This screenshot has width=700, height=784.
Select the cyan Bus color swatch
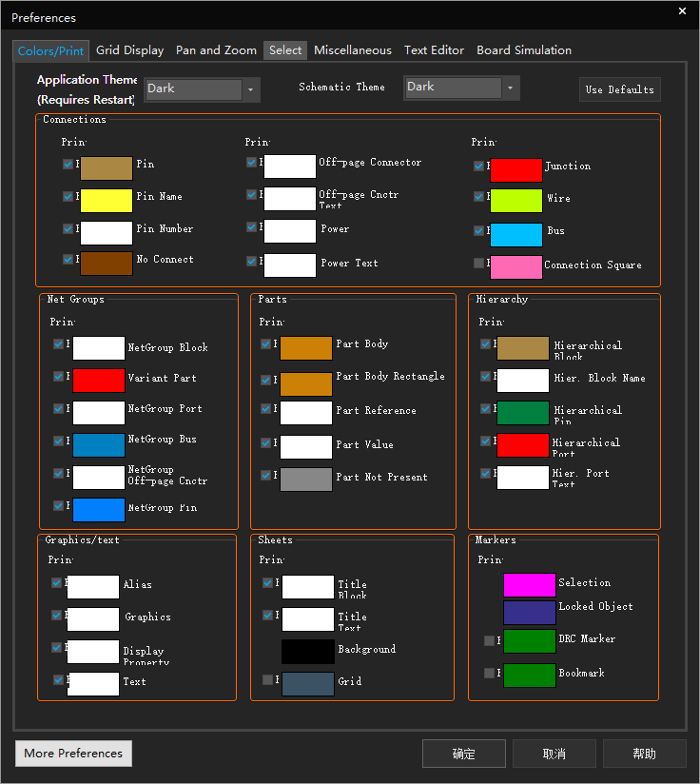coord(515,234)
